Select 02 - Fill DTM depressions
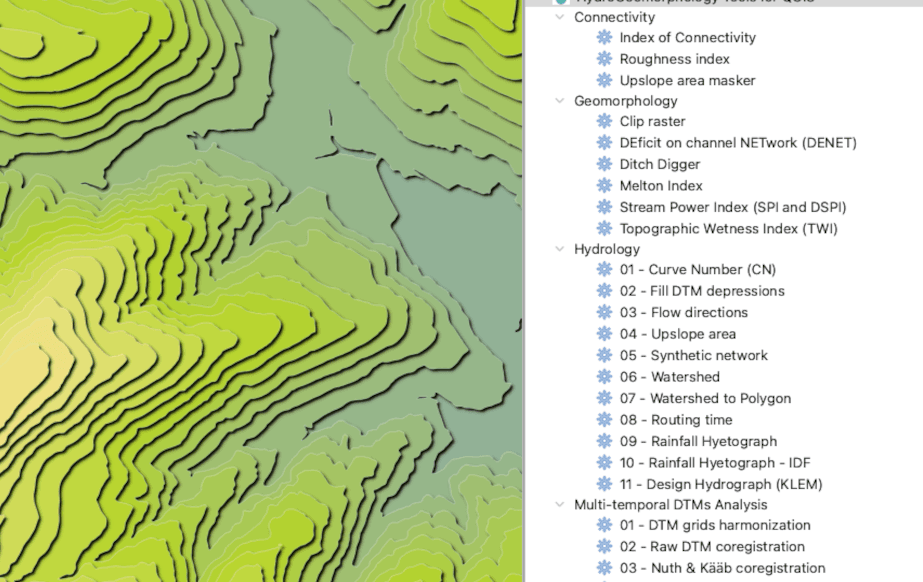The image size is (923, 582). [702, 291]
